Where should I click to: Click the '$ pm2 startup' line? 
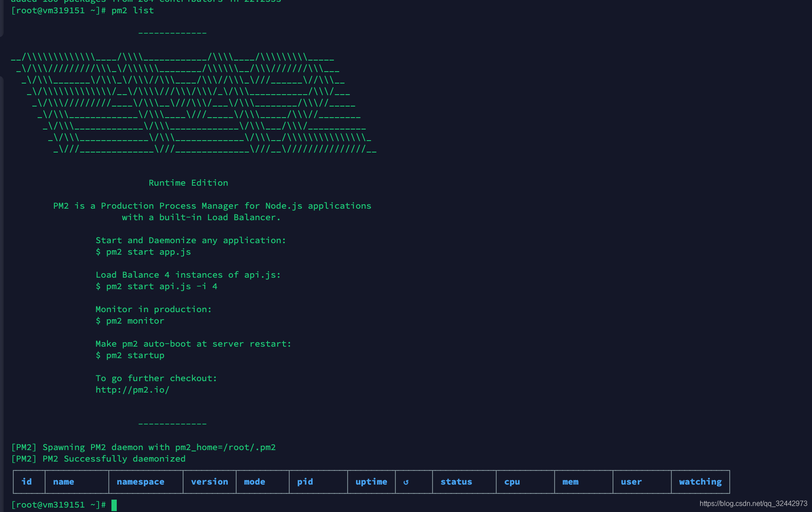[130, 355]
